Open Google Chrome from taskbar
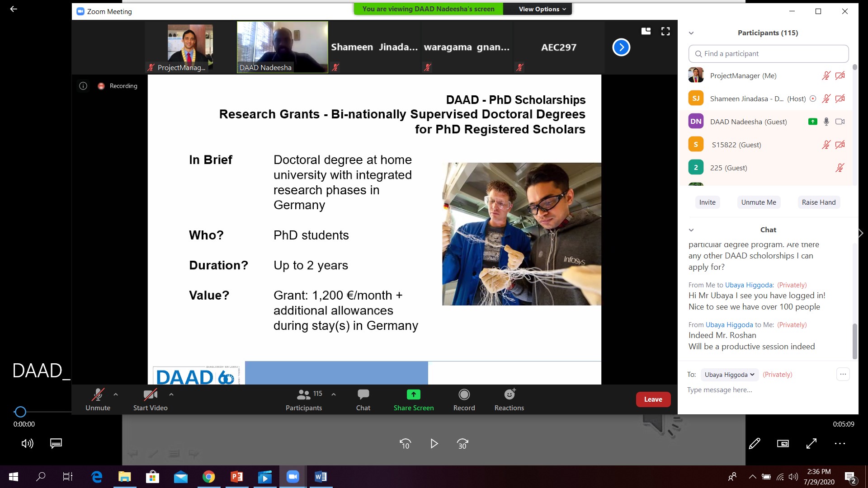This screenshot has height=488, width=868. coord(208,477)
